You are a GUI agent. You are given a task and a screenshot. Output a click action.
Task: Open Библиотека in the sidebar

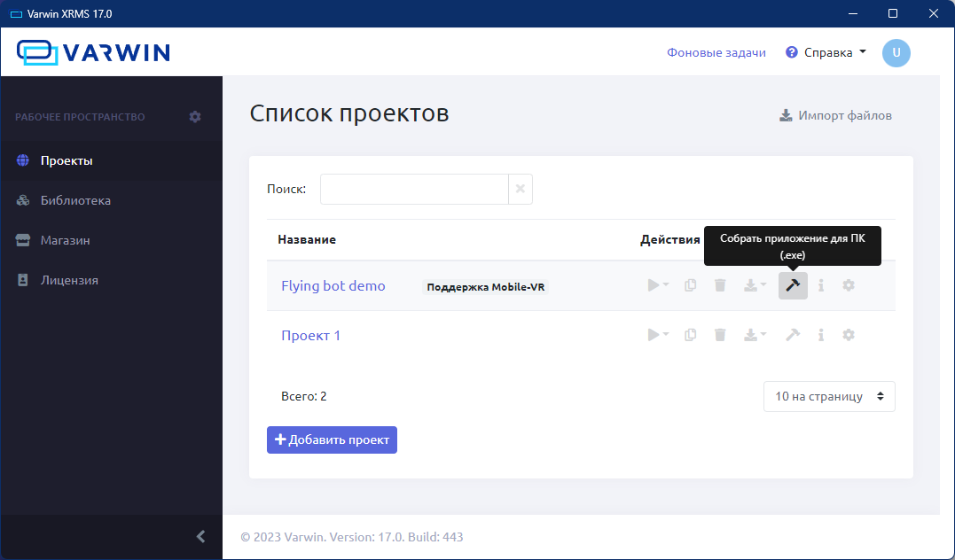(x=112, y=200)
